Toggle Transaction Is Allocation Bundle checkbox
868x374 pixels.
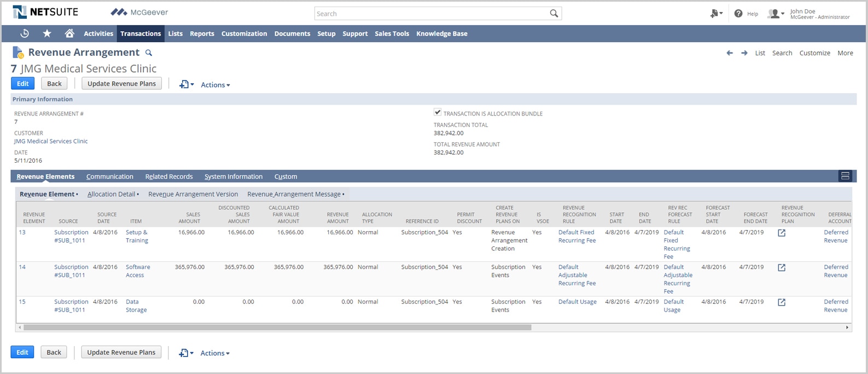click(x=438, y=112)
